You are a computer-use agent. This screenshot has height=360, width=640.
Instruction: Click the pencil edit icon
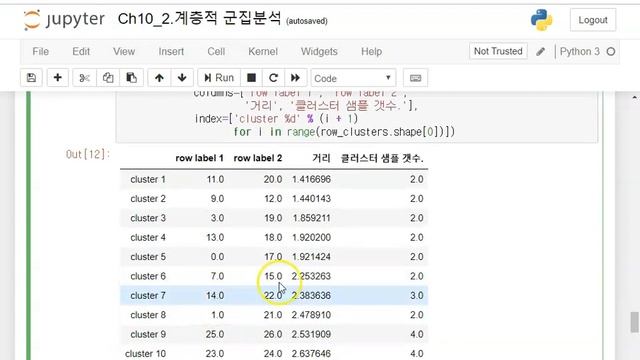pos(540,51)
